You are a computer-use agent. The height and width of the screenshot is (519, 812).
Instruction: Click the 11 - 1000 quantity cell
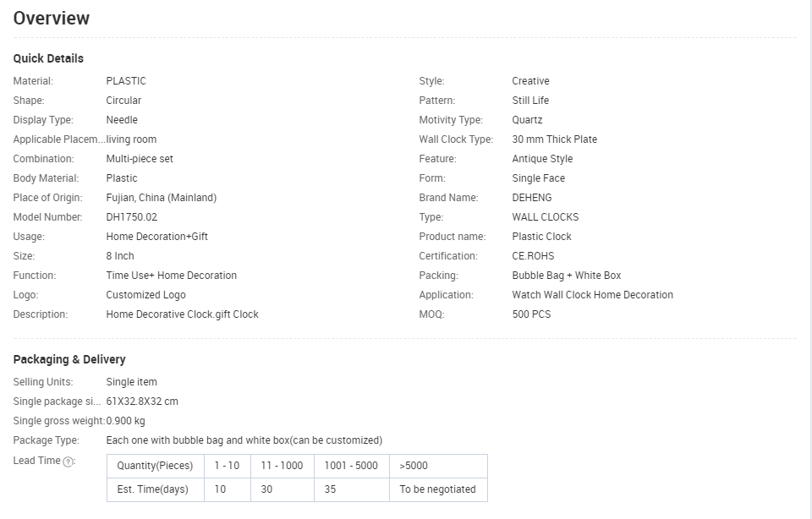click(x=283, y=466)
